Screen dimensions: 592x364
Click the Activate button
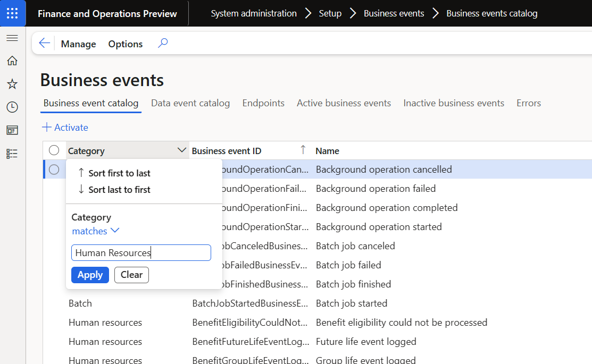pyautogui.click(x=65, y=128)
